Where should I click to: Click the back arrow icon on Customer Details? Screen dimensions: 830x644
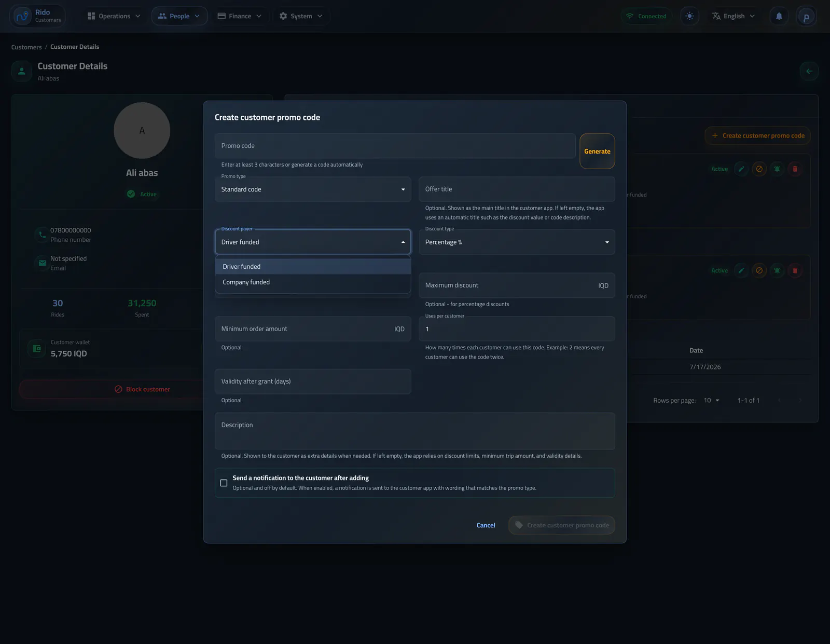point(809,72)
